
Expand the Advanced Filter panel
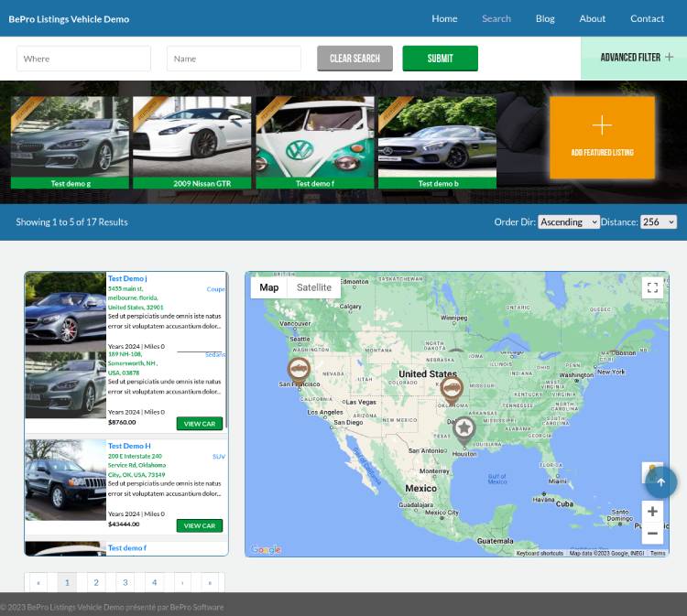(x=634, y=58)
